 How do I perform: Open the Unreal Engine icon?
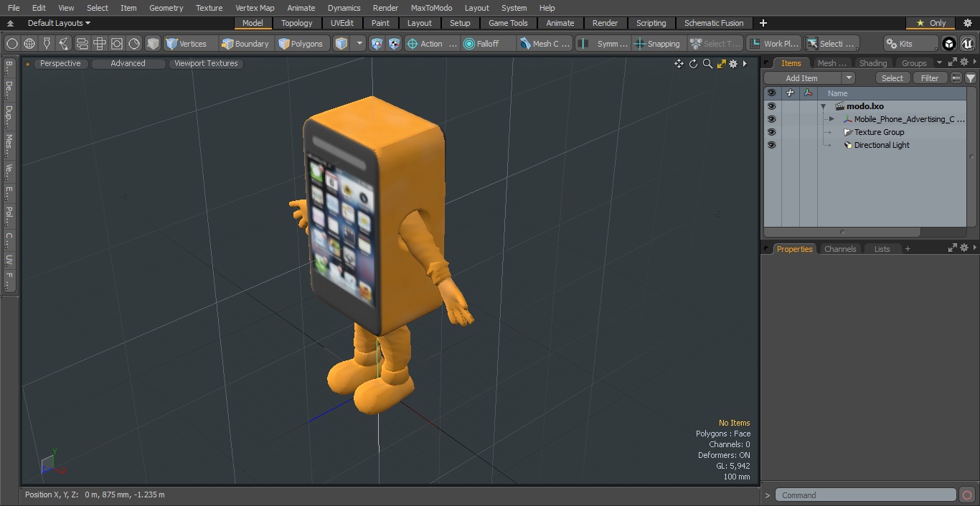pyautogui.click(x=967, y=44)
